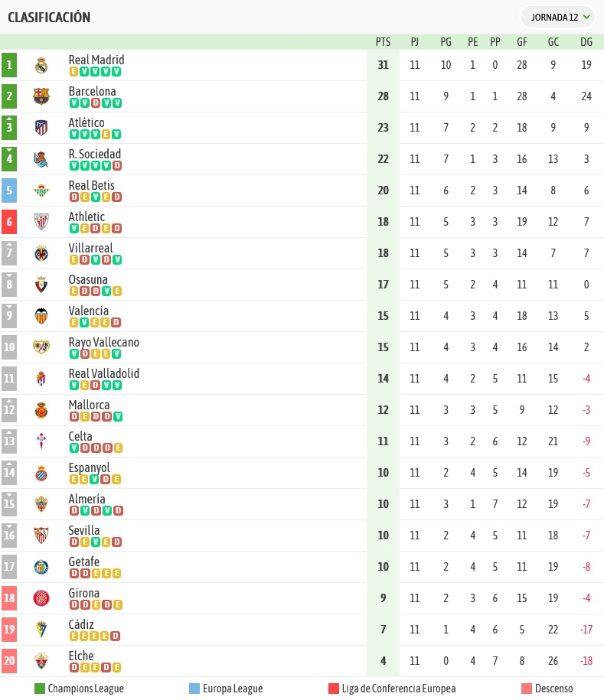Click the Barcelona club crest
This screenshot has width=604, height=700.
tap(41, 96)
